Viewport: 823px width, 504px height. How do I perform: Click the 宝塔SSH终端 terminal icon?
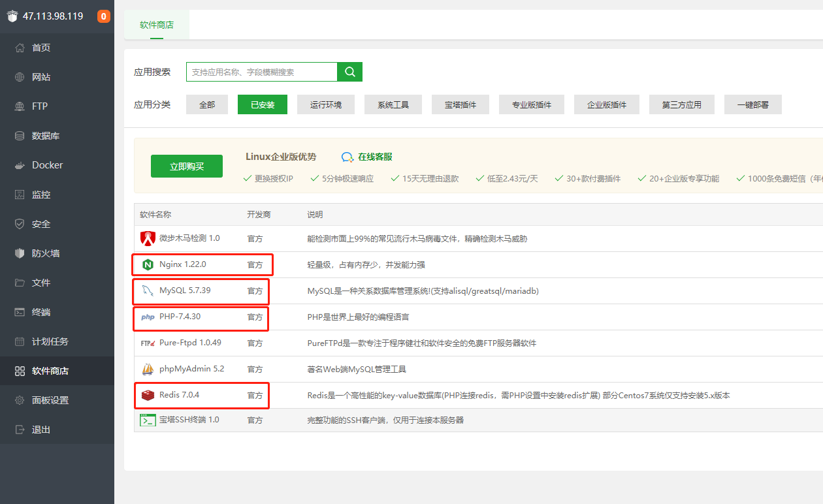(x=148, y=420)
